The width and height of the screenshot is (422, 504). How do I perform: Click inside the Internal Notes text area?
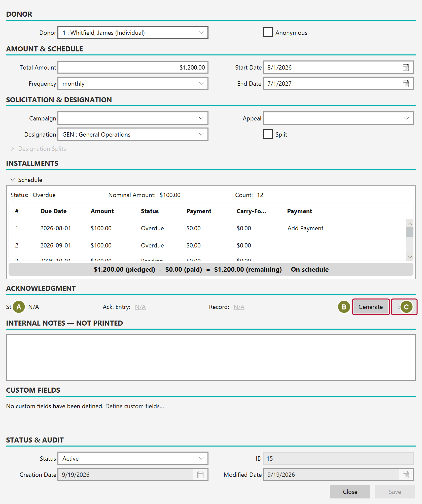click(x=211, y=357)
